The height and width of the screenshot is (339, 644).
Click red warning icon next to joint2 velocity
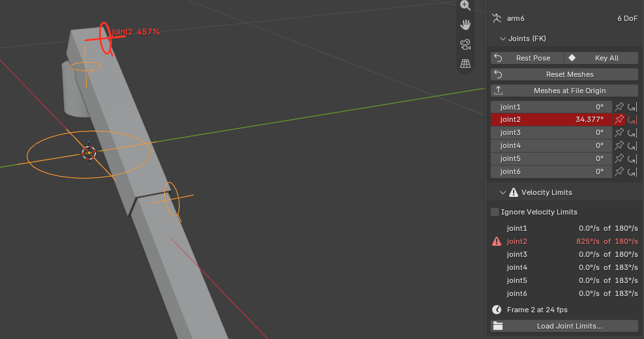[x=497, y=241]
